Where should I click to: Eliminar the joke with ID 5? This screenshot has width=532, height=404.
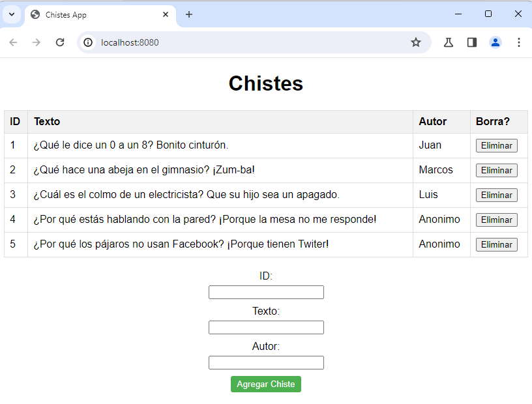tap(496, 244)
